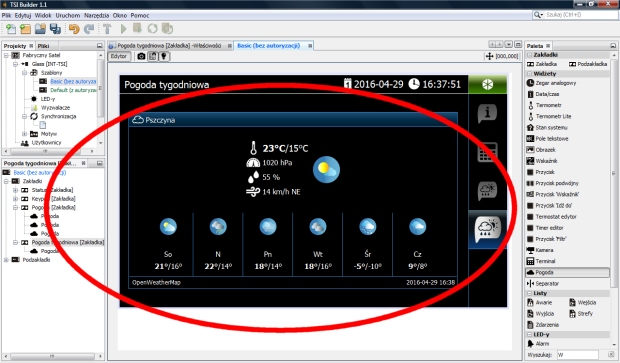Collapse the Widżety palette section
The width and height of the screenshot is (620, 363).
click(529, 74)
